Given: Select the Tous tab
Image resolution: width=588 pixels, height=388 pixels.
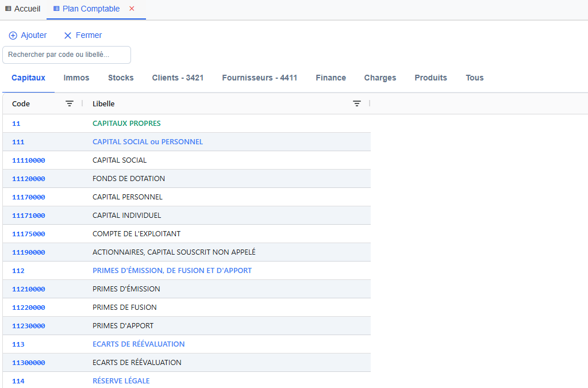Looking at the screenshot, I should pyautogui.click(x=474, y=78).
